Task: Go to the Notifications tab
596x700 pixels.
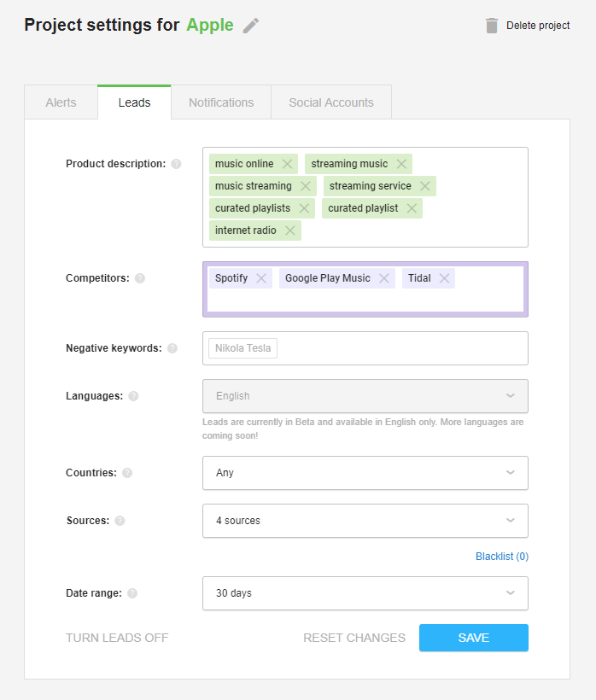Action: point(221,102)
